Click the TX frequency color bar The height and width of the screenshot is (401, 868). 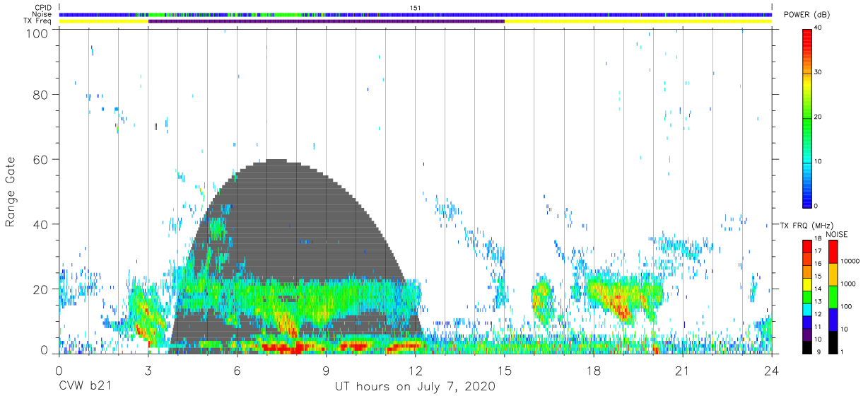(x=806, y=296)
